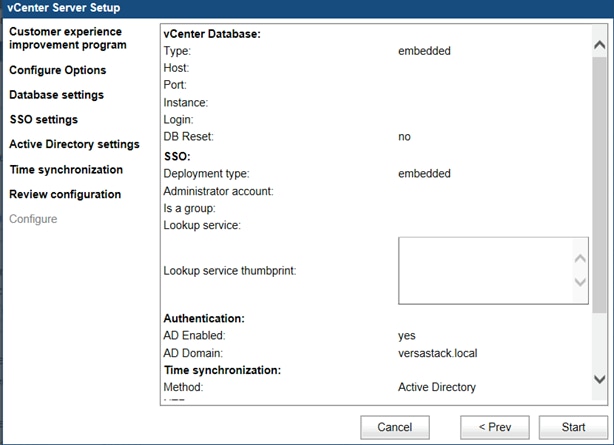Click the vCenter Server Setup title bar
Viewport: 614px width, 445px height.
tap(300, 8)
